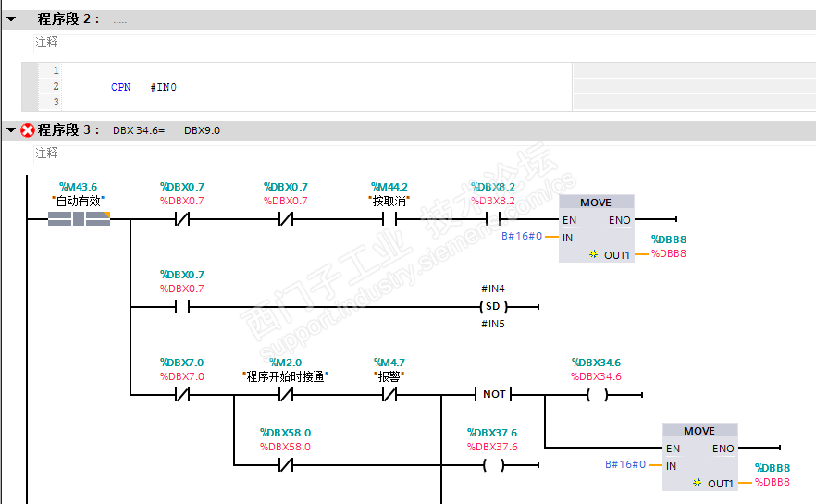This screenshot has width=816, height=504.
Task: Click %DBB8 output of upper MOVE
Action: pos(669,253)
